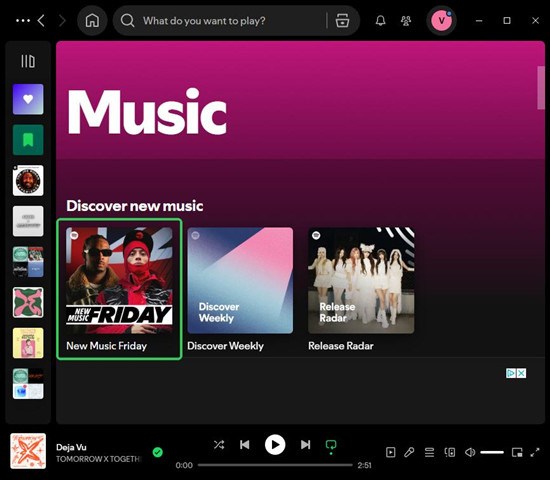The height and width of the screenshot is (480, 550).
Task: Open the profile avatar V menu
Action: [x=441, y=21]
